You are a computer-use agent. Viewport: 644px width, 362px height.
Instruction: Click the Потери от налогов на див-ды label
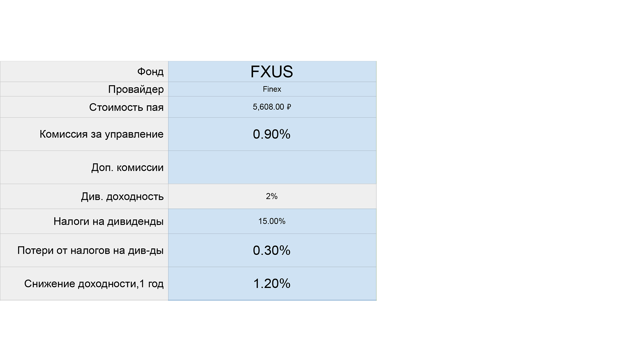90,250
